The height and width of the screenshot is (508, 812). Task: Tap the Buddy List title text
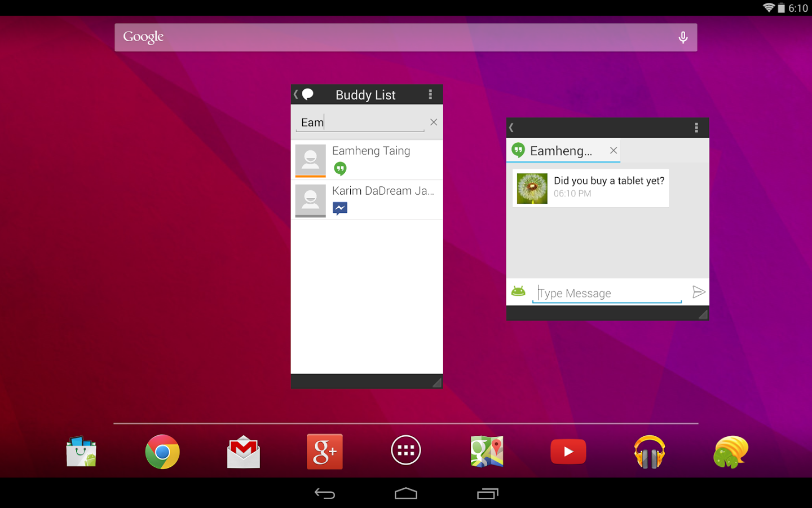click(x=365, y=95)
